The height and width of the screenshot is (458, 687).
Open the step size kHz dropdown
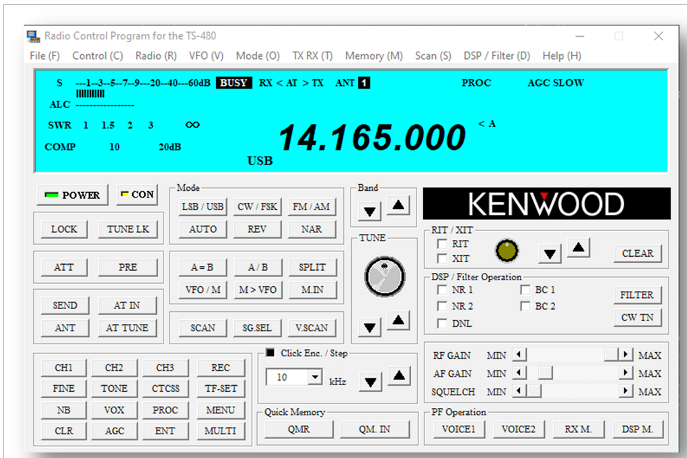pos(315,377)
